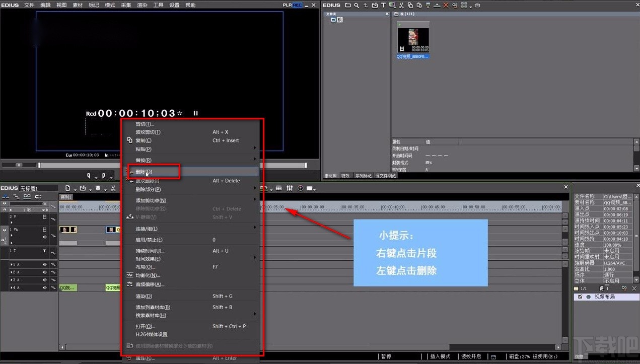Select the scissors cut tool on the timeline toolbar

(113, 188)
